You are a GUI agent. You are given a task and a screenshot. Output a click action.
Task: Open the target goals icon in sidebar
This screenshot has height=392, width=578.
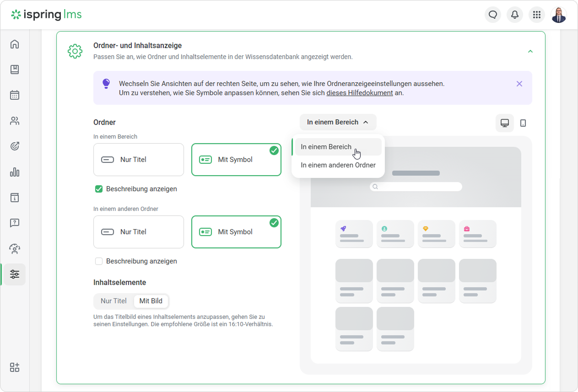(x=15, y=146)
